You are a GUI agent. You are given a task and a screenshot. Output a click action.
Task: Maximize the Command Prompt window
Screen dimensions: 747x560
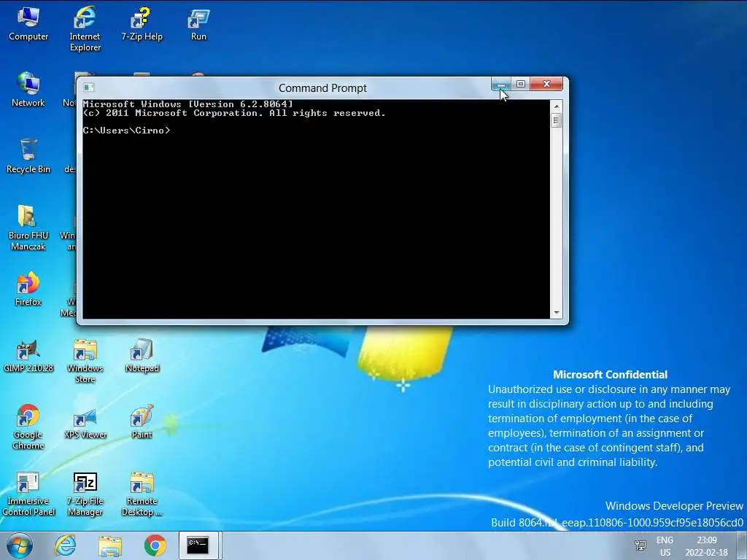520,84
